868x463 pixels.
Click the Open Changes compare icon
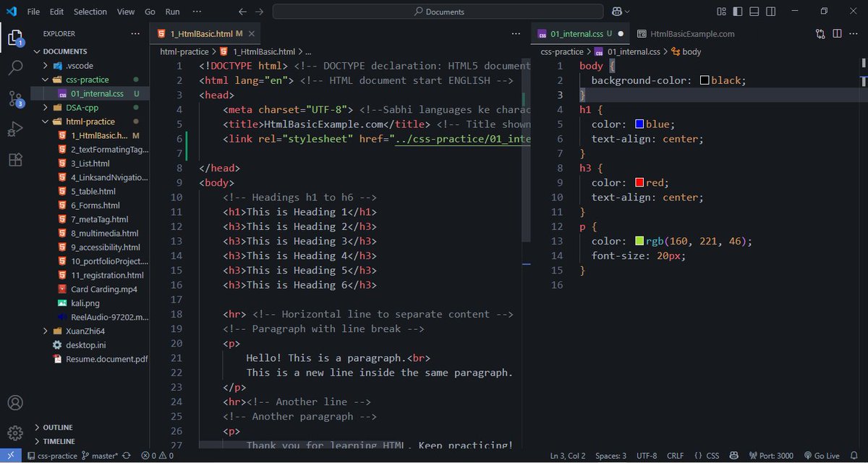820,33
